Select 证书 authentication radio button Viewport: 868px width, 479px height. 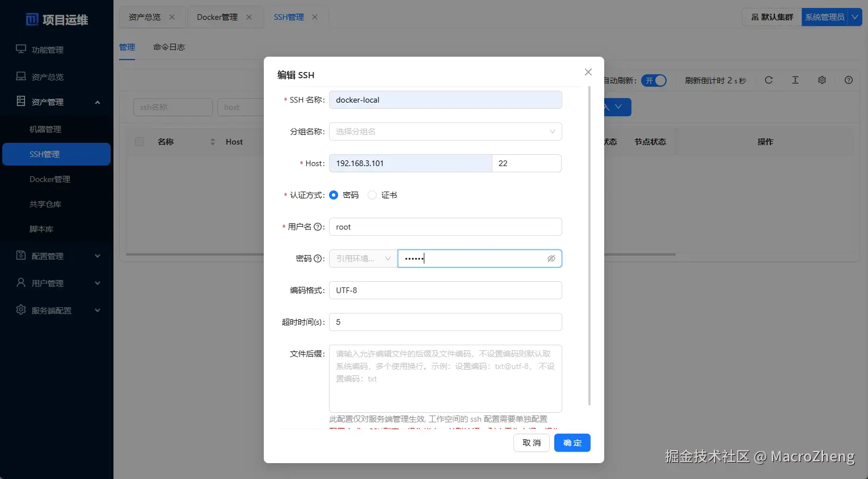[x=372, y=195]
